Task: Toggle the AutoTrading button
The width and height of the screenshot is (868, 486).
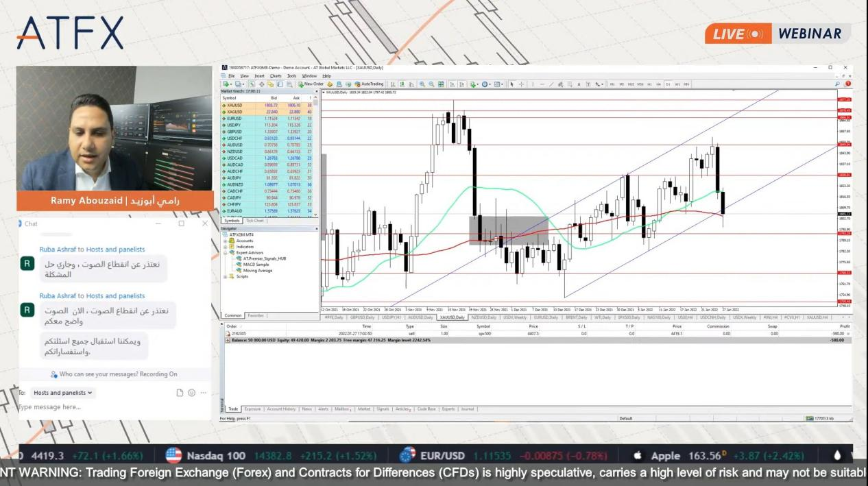Action: [x=369, y=84]
